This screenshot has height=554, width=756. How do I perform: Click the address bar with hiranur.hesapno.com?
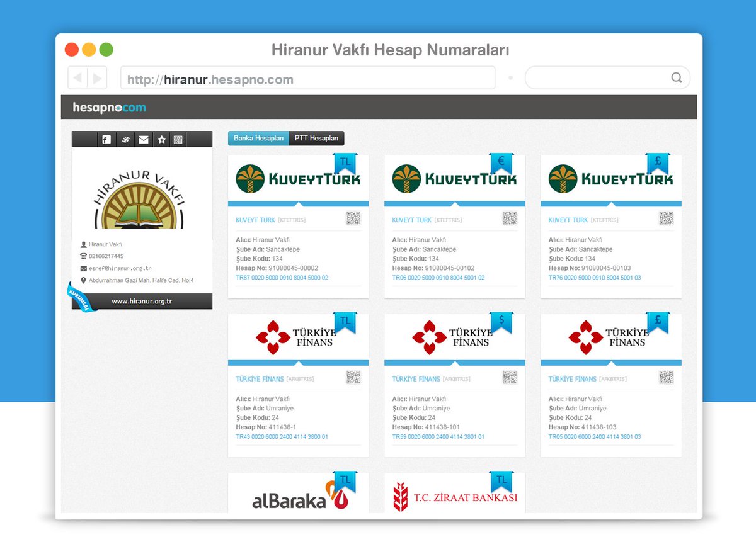307,78
